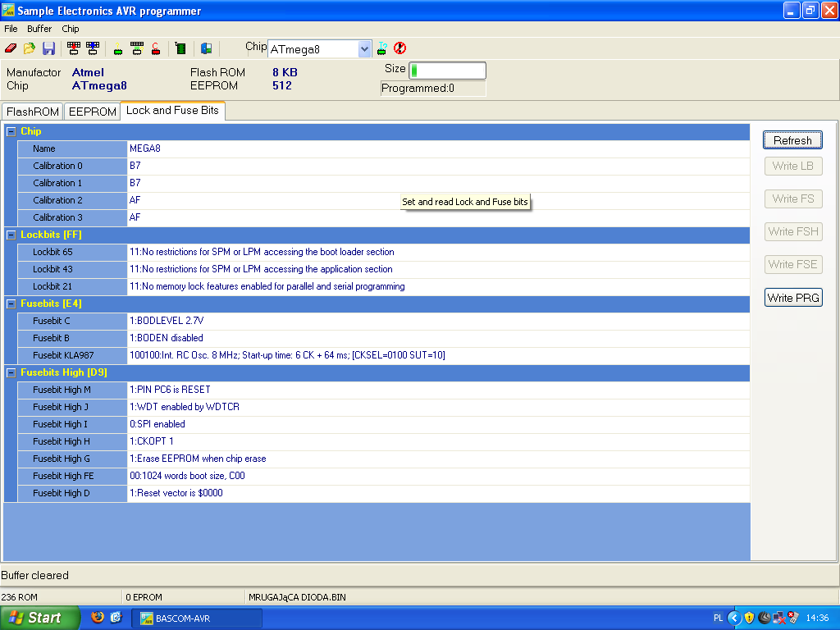Viewport: 840px width, 630px height.
Task: Select Fusebit High H CKOPT value
Action: tap(438, 441)
